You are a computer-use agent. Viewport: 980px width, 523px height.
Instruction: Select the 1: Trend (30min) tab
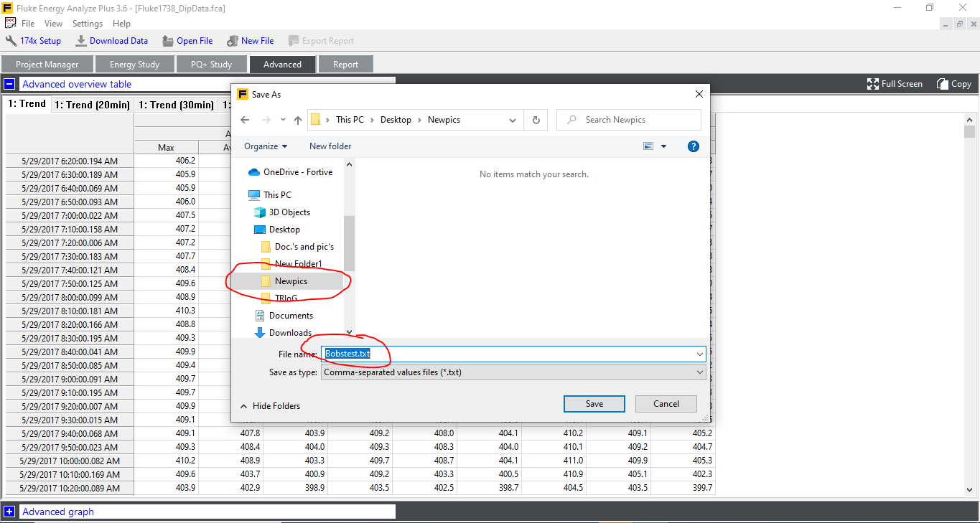click(177, 105)
